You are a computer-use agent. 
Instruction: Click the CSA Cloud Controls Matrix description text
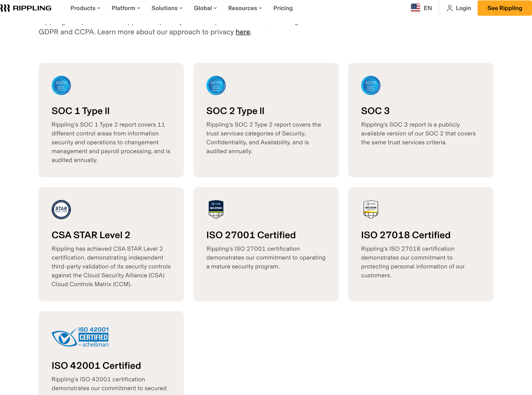[x=111, y=267]
